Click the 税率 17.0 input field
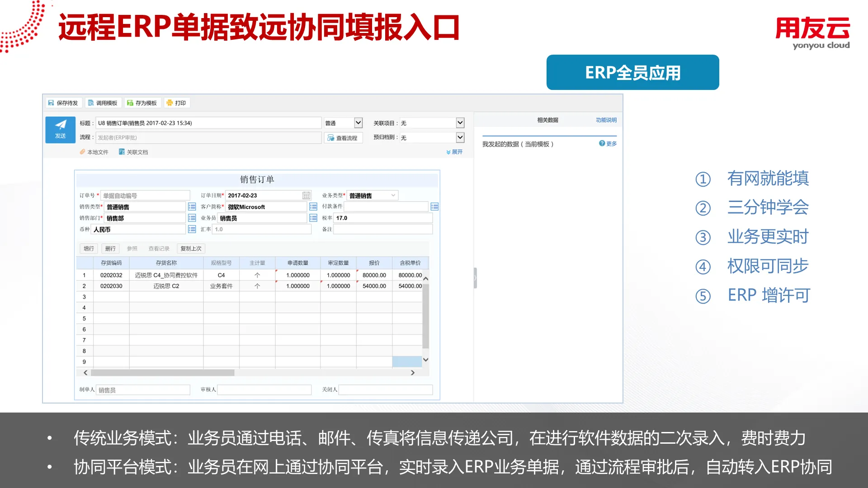 tap(383, 218)
